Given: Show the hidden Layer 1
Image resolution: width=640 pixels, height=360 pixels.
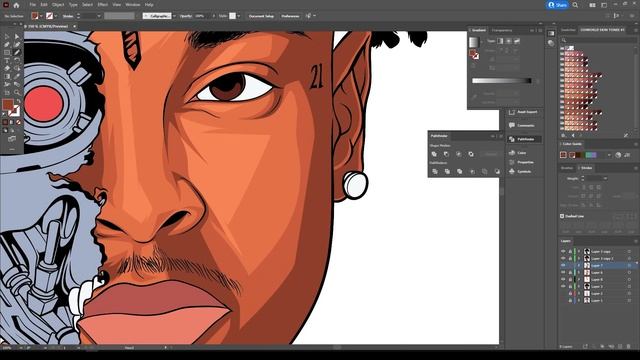Looking at the screenshot, I should coord(563,300).
